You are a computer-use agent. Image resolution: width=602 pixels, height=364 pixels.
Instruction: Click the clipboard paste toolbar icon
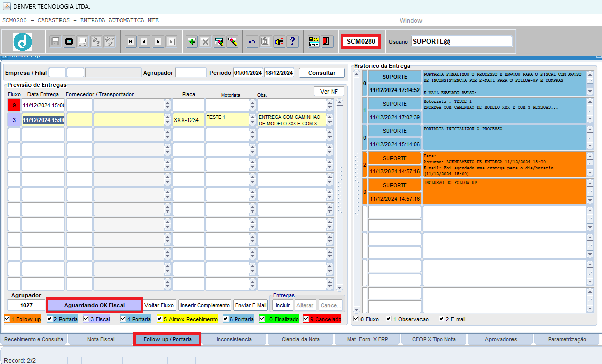tap(265, 42)
